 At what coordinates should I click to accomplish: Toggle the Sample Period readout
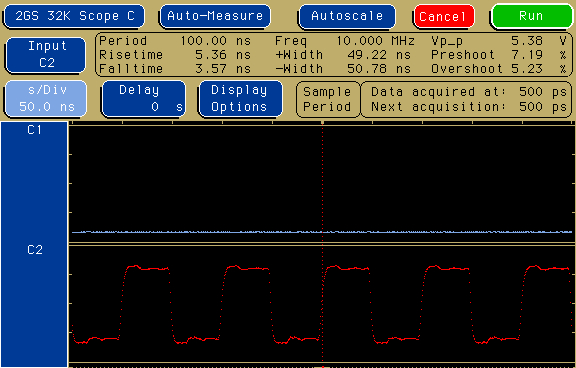click(327, 99)
